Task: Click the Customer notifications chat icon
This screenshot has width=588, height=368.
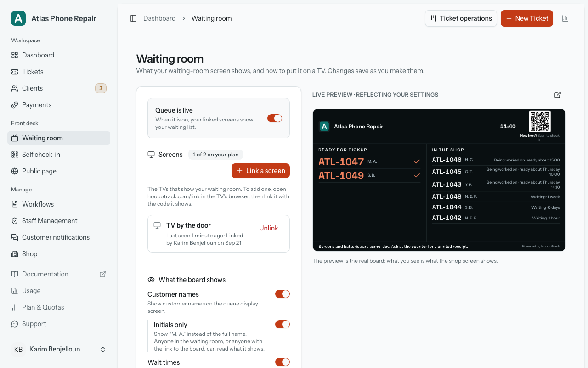Action: 15,237
